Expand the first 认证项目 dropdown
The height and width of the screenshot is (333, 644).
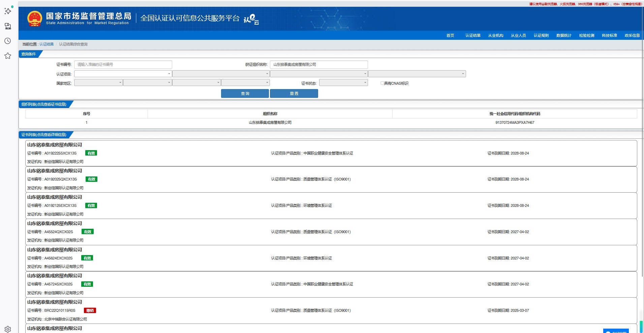pos(123,74)
